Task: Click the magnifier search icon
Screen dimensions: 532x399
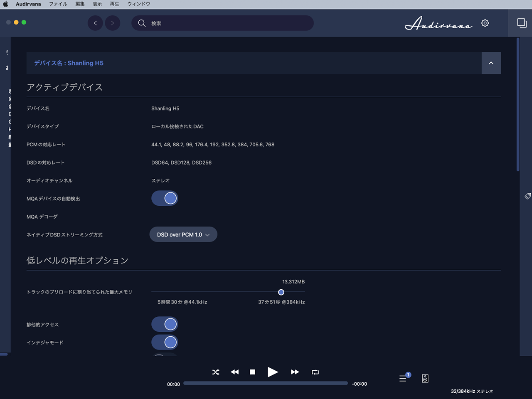Action: click(142, 23)
